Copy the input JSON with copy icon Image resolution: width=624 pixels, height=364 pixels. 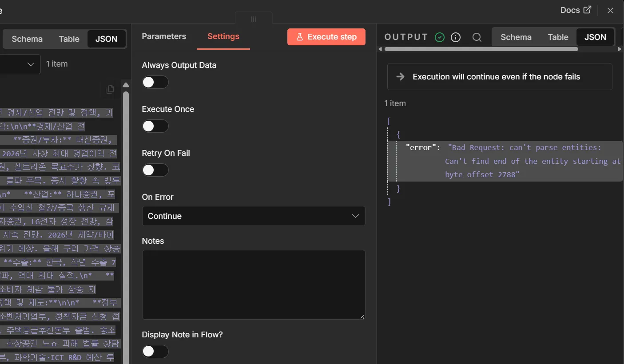tap(110, 89)
